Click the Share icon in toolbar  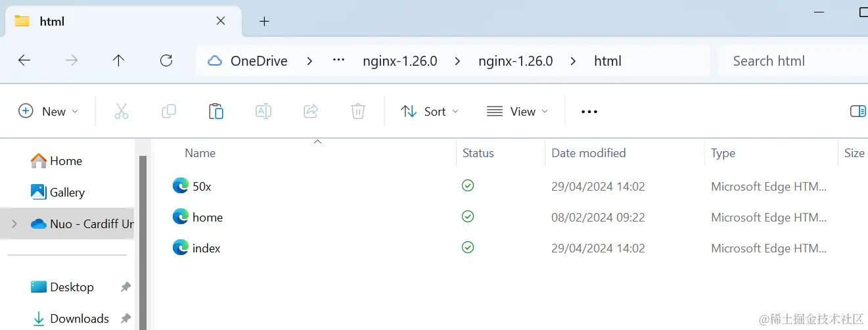[311, 111]
